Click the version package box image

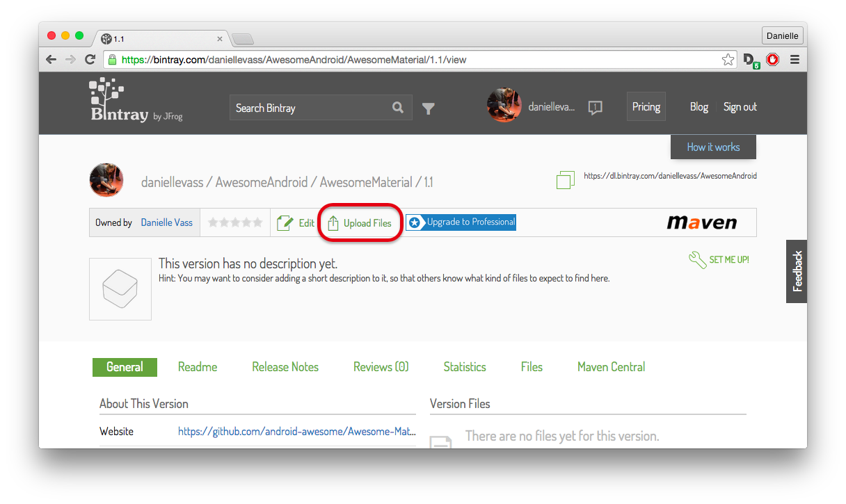[x=120, y=289]
